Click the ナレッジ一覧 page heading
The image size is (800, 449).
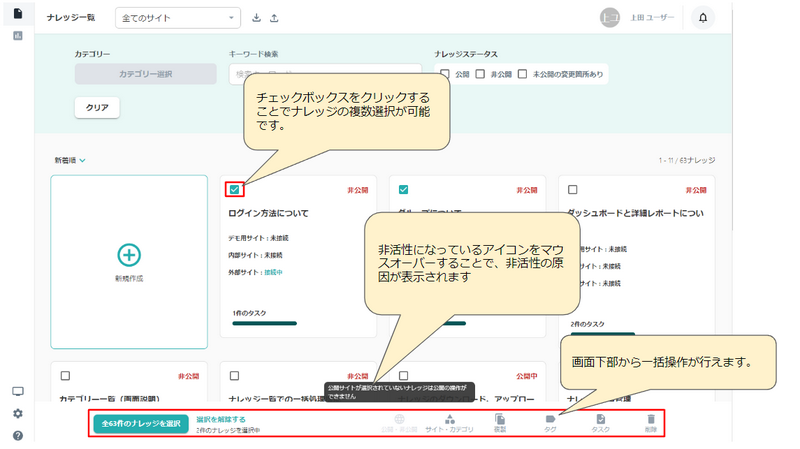(70, 18)
